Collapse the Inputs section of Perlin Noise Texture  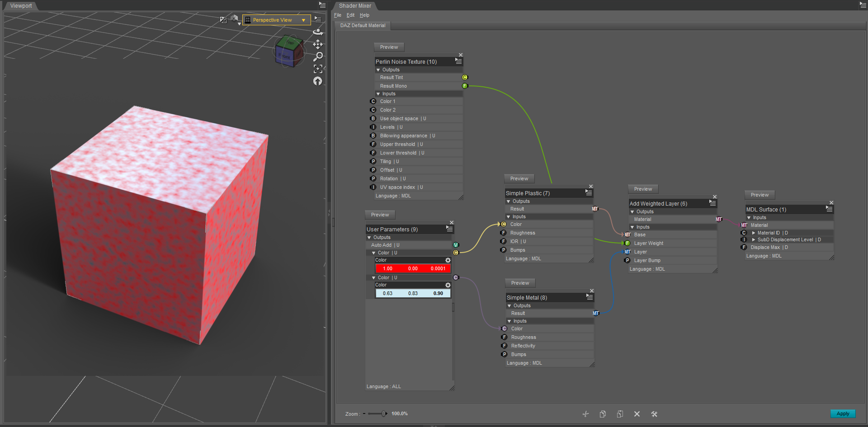pyautogui.click(x=379, y=94)
